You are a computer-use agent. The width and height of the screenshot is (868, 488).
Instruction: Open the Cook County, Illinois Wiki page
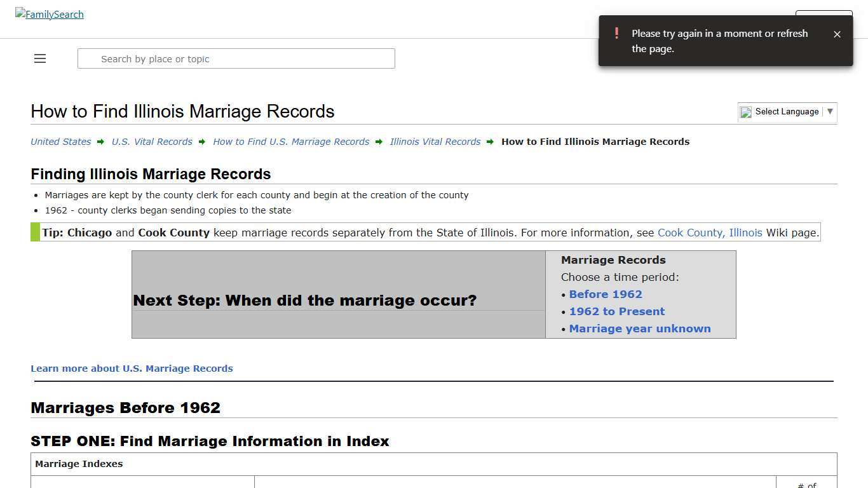(710, 233)
